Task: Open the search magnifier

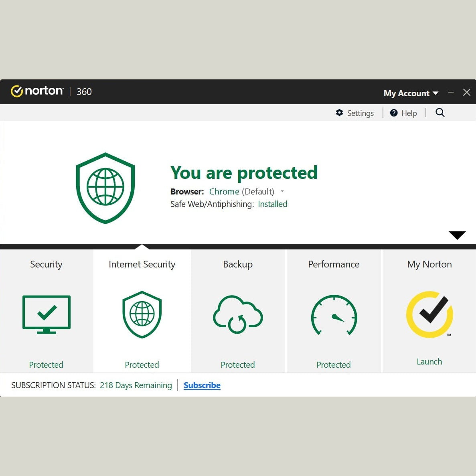Action: pyautogui.click(x=440, y=113)
